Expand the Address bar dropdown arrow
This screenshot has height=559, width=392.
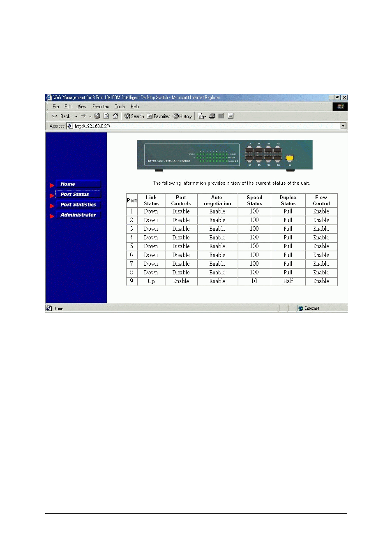[x=344, y=126]
